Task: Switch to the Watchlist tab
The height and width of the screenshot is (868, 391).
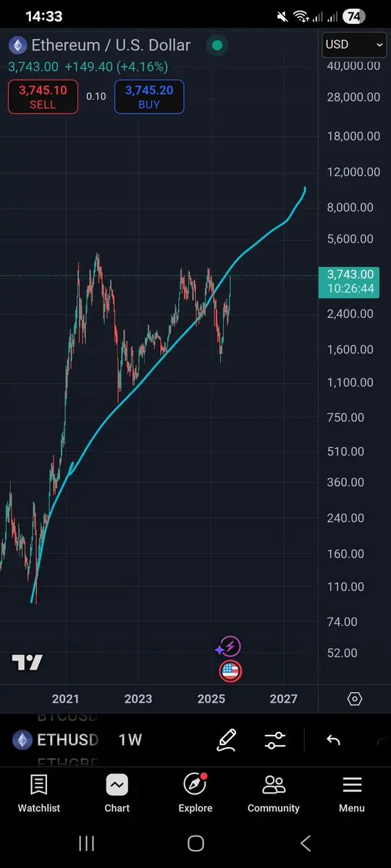Action: (39, 793)
